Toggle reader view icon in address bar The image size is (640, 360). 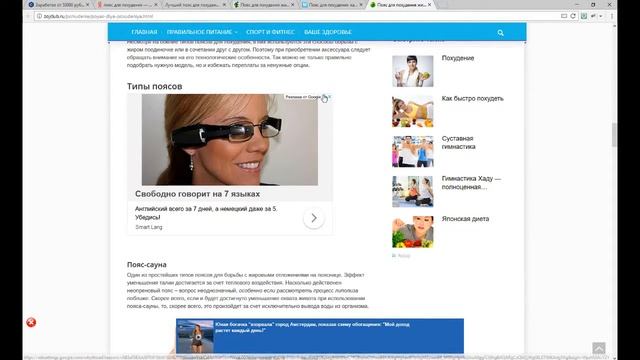(x=564, y=16)
